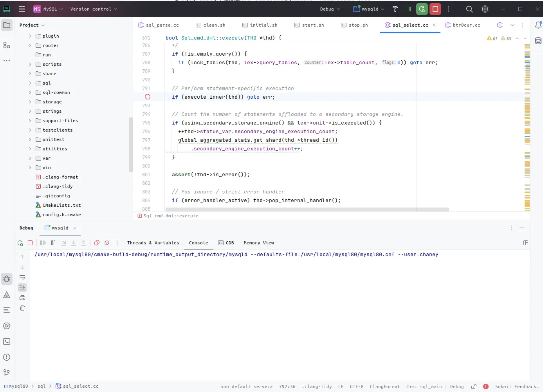The image size is (543, 392).
Task: Open the Project view dropdown
Action: point(32,25)
